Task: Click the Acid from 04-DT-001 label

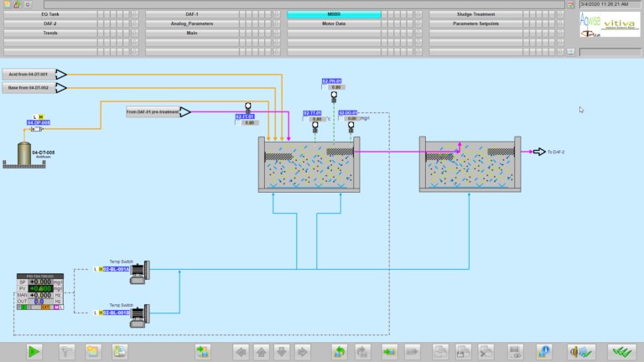Action: pos(29,75)
